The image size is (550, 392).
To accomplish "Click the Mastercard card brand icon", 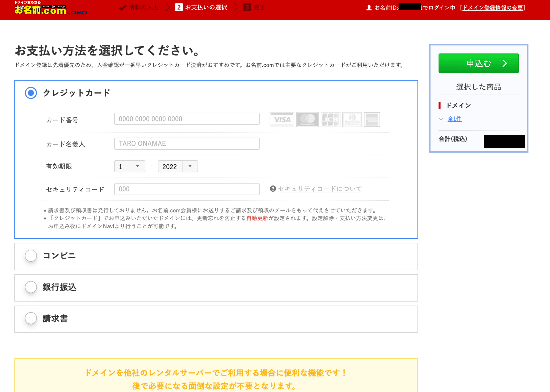I will [307, 119].
